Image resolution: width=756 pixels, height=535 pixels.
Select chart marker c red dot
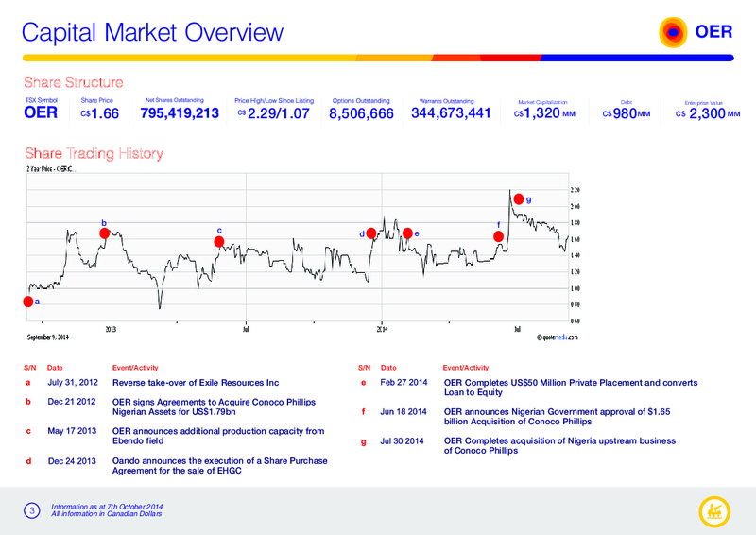pos(219,241)
